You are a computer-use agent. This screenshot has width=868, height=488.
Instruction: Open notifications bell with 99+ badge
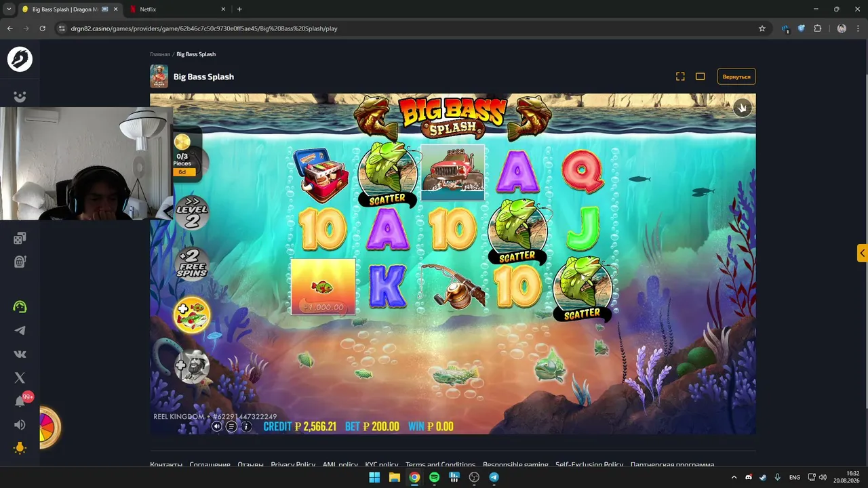[21, 401]
